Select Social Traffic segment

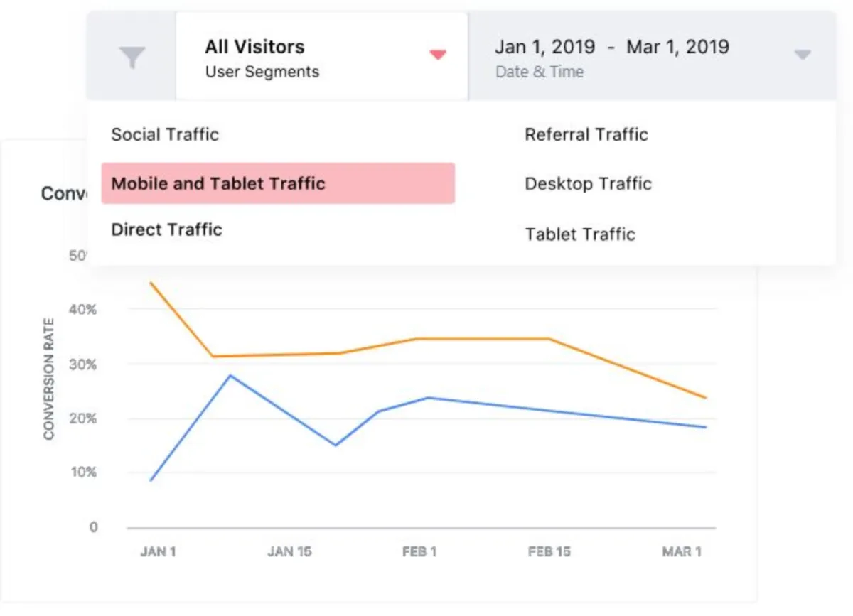click(165, 134)
